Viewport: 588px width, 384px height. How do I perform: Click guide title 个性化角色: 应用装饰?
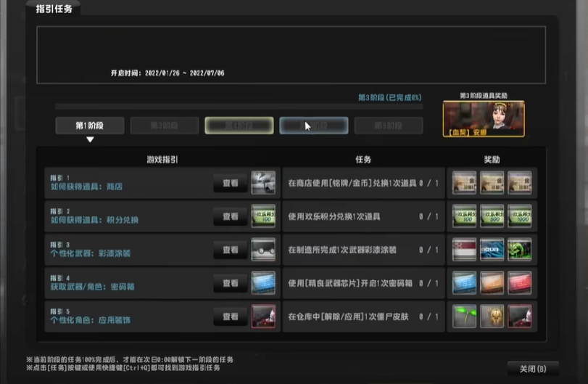click(x=91, y=320)
